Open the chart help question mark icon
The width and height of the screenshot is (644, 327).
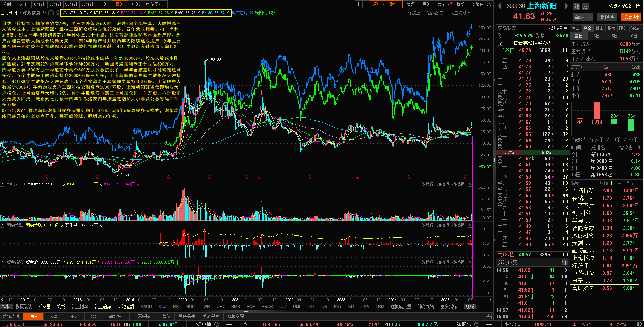[51, 13]
